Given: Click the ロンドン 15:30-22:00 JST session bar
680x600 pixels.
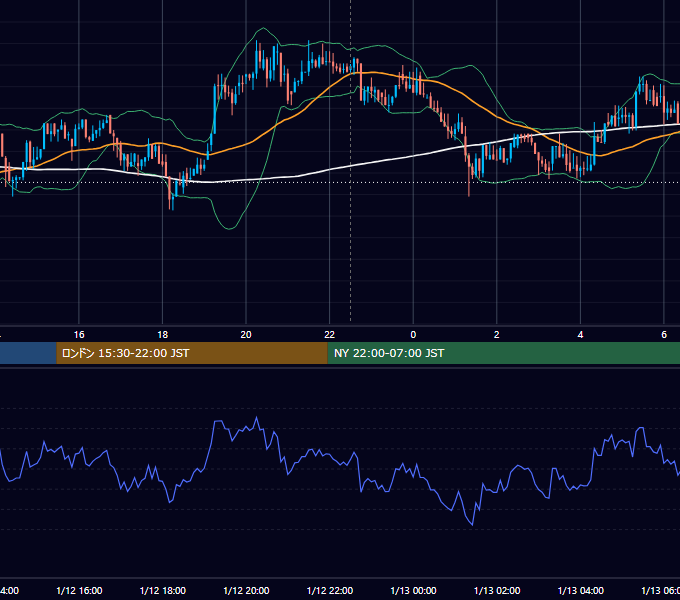Looking at the screenshot, I should click(192, 353).
